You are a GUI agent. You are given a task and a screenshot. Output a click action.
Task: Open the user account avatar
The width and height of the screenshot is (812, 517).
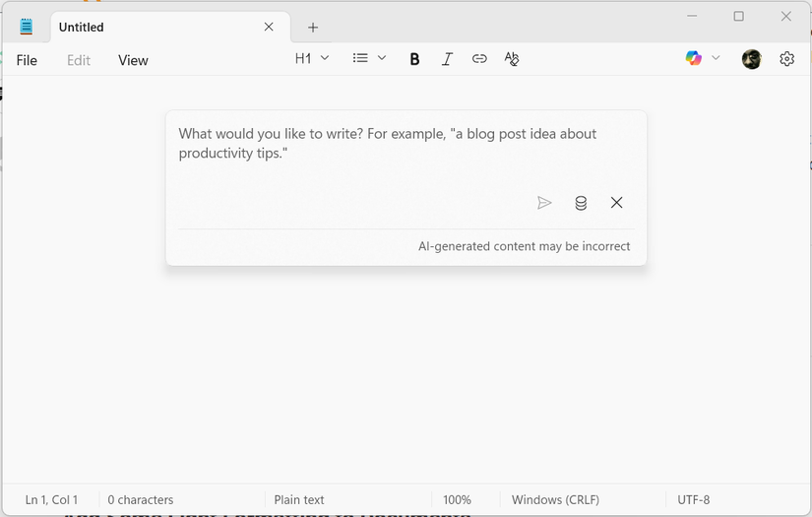point(751,59)
